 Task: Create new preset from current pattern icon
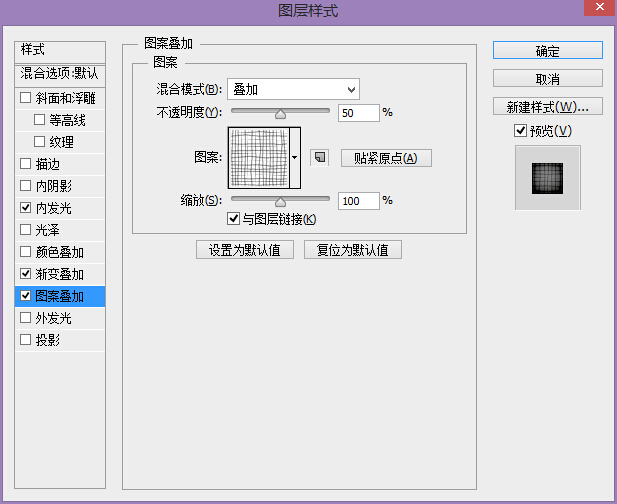(320, 158)
